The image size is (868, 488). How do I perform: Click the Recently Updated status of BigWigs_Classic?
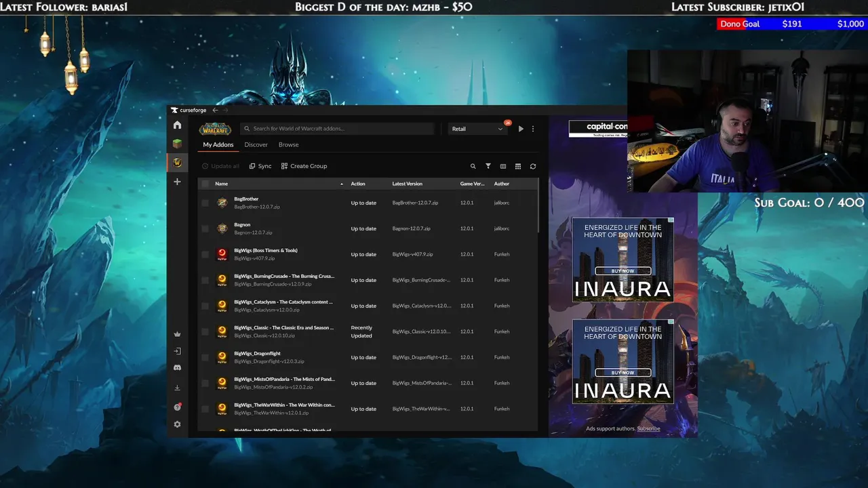point(361,331)
